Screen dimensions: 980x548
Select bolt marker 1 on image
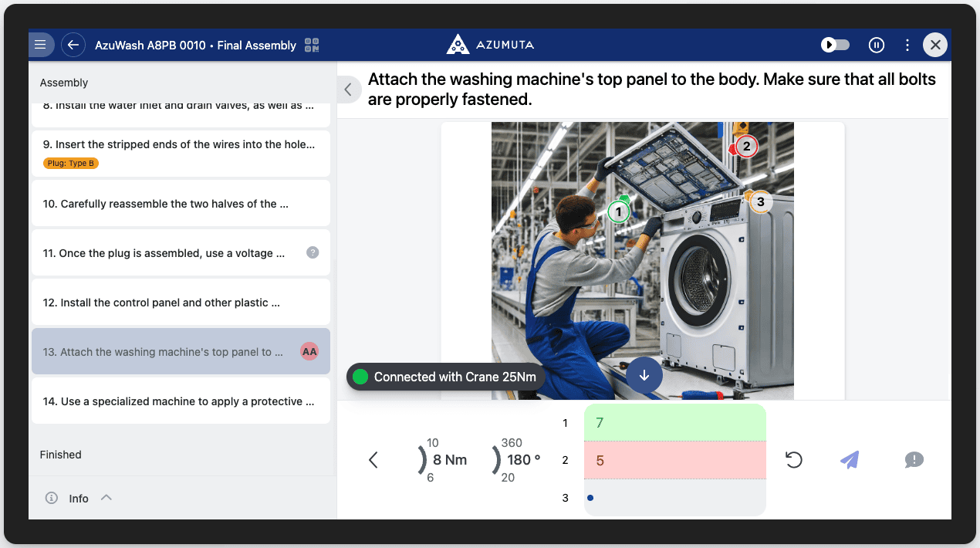(618, 211)
